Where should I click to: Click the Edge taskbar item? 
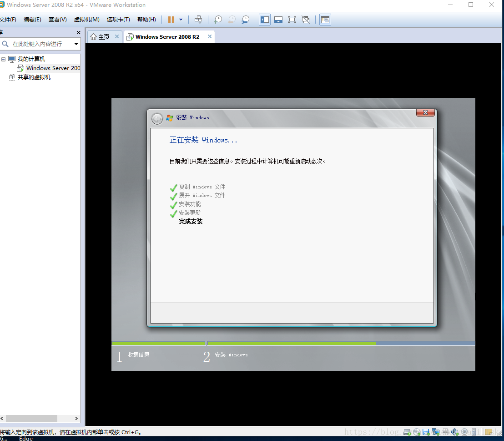point(26,438)
